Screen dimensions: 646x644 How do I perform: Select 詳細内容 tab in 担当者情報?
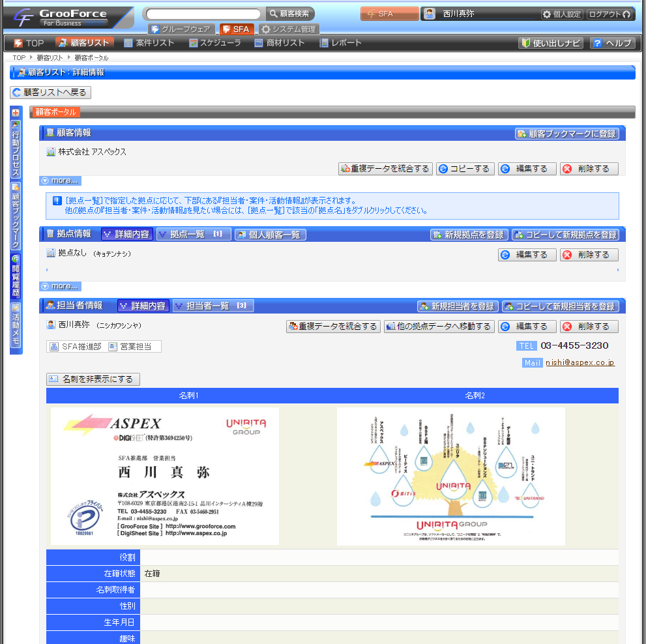(x=143, y=306)
